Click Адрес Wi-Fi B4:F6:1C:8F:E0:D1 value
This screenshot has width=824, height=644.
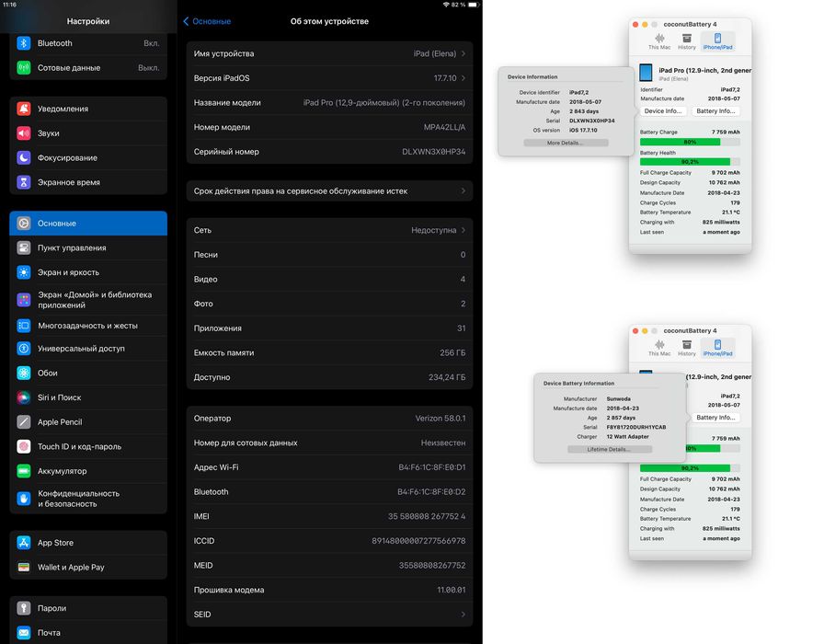pos(431,467)
